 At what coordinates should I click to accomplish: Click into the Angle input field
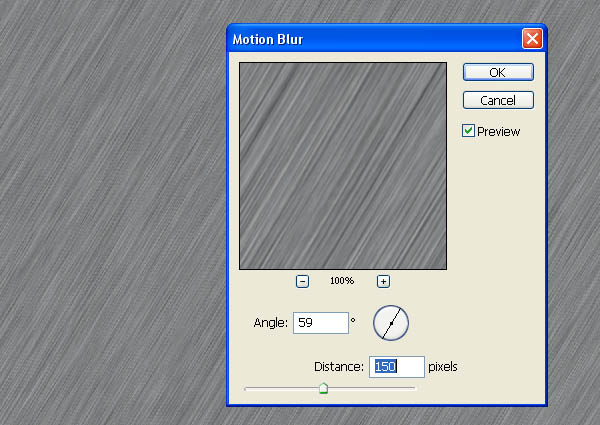(321, 323)
